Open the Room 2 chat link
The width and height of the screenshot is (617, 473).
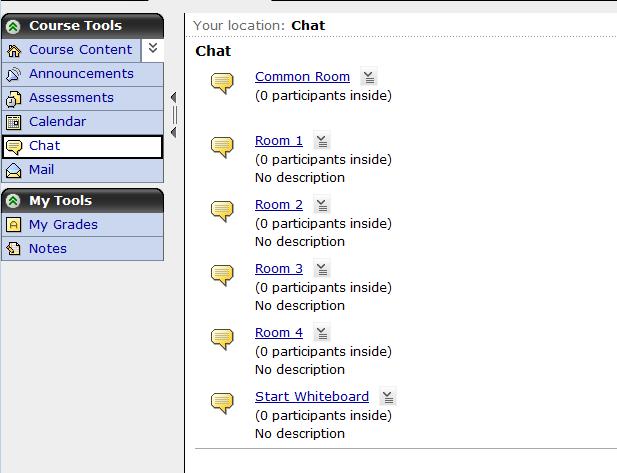(x=279, y=205)
